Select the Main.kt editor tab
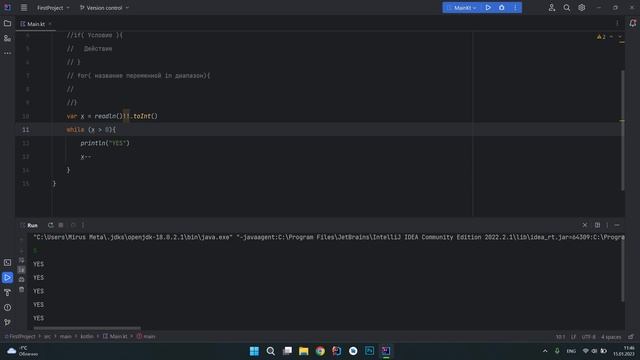The width and height of the screenshot is (640, 360). [x=36, y=24]
